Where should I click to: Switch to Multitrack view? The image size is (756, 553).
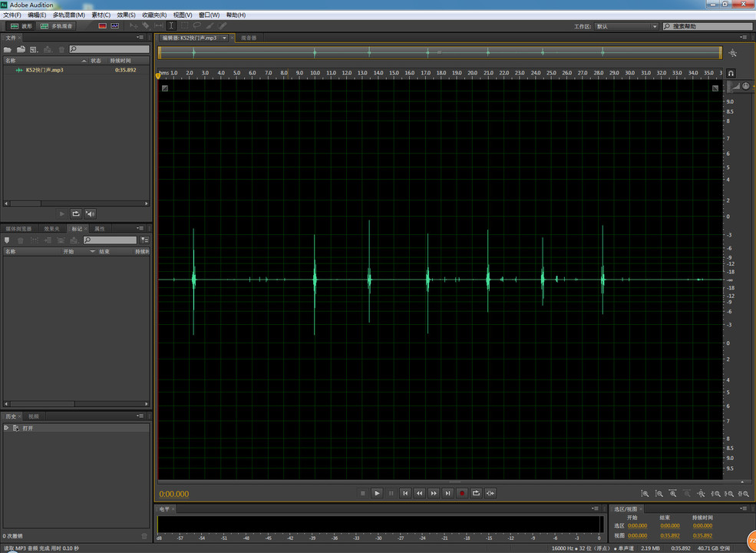point(56,26)
